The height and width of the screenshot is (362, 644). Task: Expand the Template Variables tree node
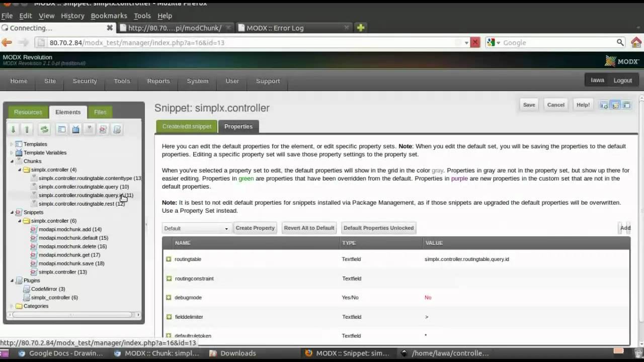(12, 153)
